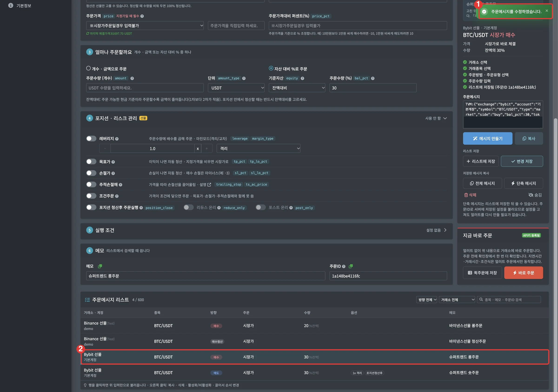The height and width of the screenshot is (392, 558).
Task: Click the help icon next to amount tag
Action: pos(132,78)
